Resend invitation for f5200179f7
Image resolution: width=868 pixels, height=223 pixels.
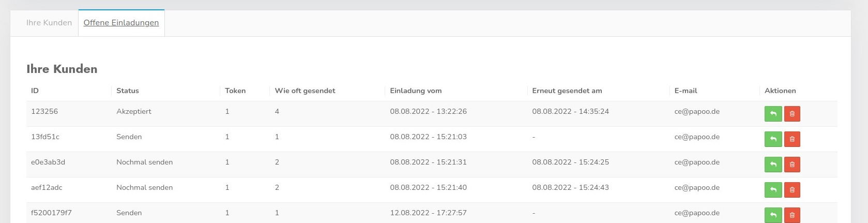[x=773, y=215]
